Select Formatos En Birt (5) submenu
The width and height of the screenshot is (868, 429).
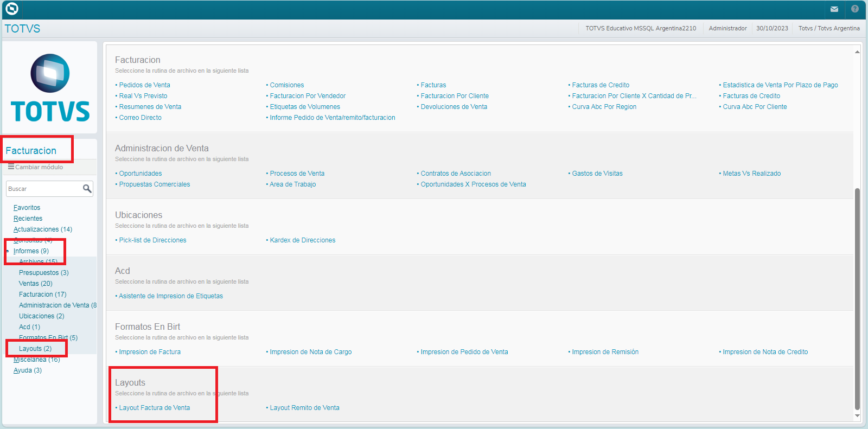(x=48, y=338)
